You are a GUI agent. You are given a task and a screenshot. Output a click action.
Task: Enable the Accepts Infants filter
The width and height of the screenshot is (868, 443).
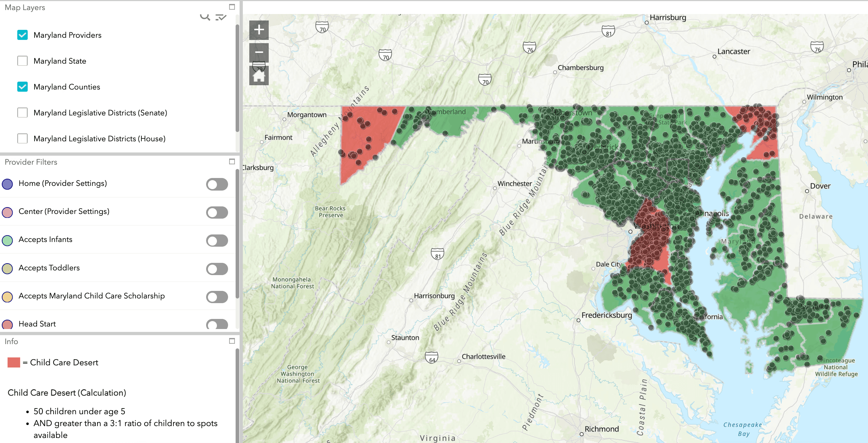pyautogui.click(x=217, y=240)
